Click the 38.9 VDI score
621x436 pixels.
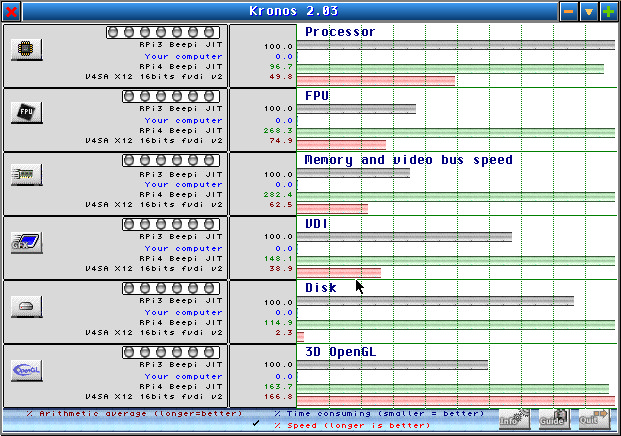click(x=281, y=268)
